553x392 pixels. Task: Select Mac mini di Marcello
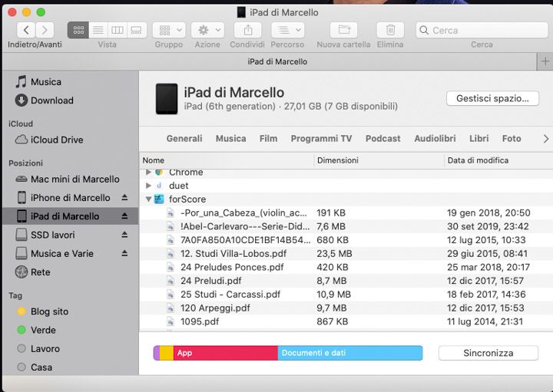68,180
